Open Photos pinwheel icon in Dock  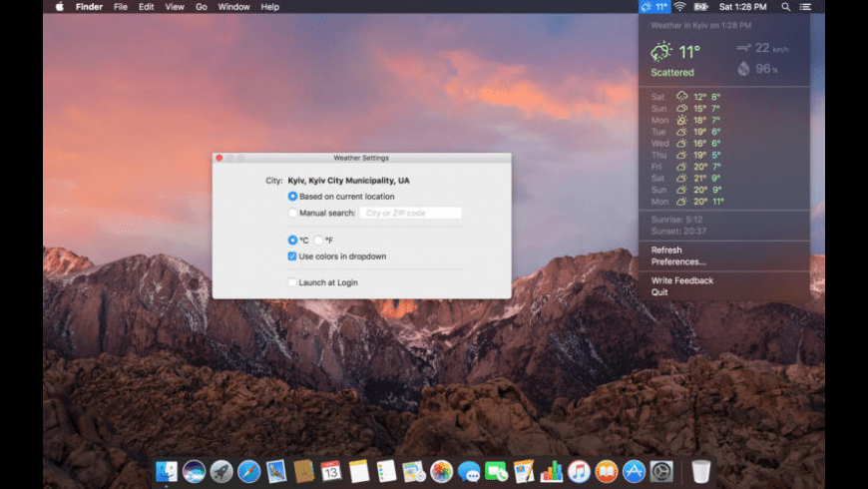(441, 472)
